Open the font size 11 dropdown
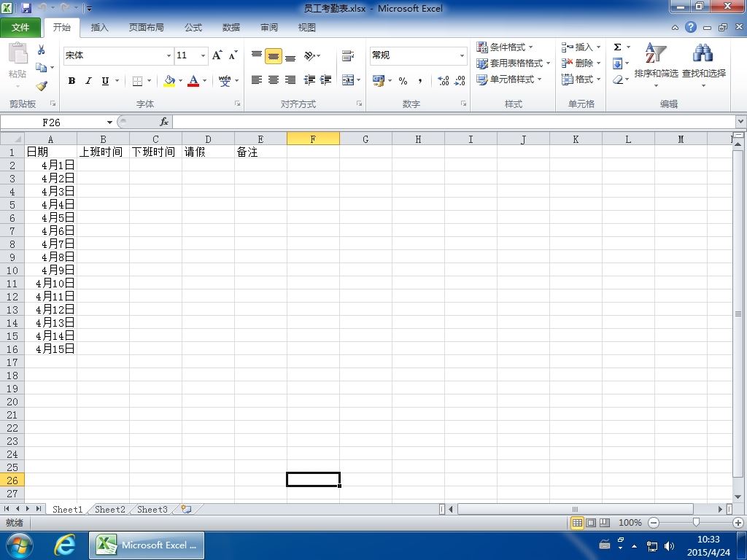 pyautogui.click(x=203, y=55)
